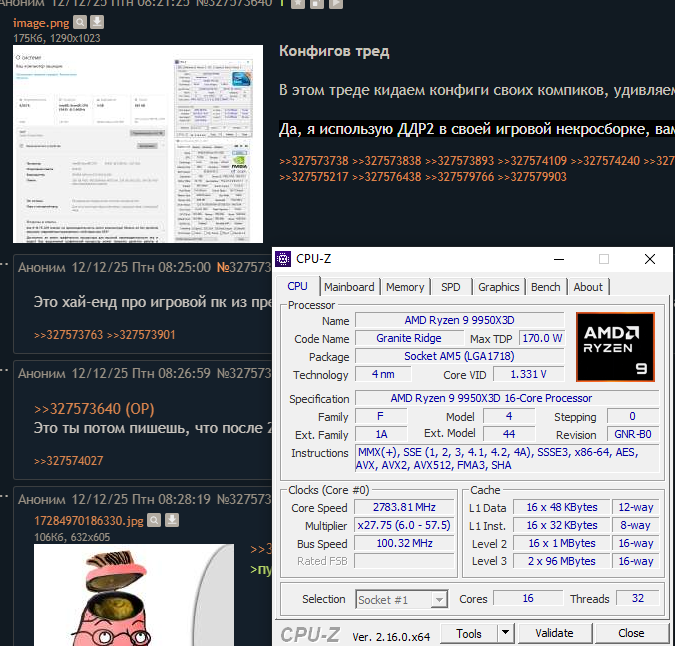Follow reply link >>327573901
The height and width of the screenshot is (646, 675).
[x=141, y=335]
